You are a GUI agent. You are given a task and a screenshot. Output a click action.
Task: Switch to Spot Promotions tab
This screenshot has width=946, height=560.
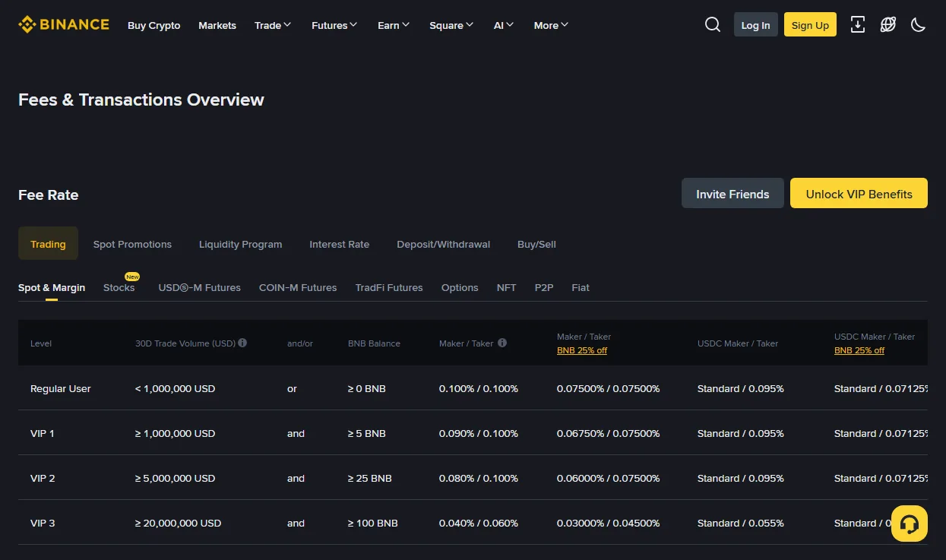coord(132,244)
